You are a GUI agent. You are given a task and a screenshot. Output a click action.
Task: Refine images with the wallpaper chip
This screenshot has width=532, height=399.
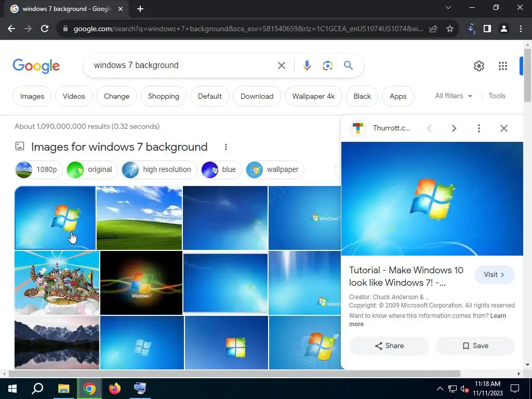[x=275, y=170]
